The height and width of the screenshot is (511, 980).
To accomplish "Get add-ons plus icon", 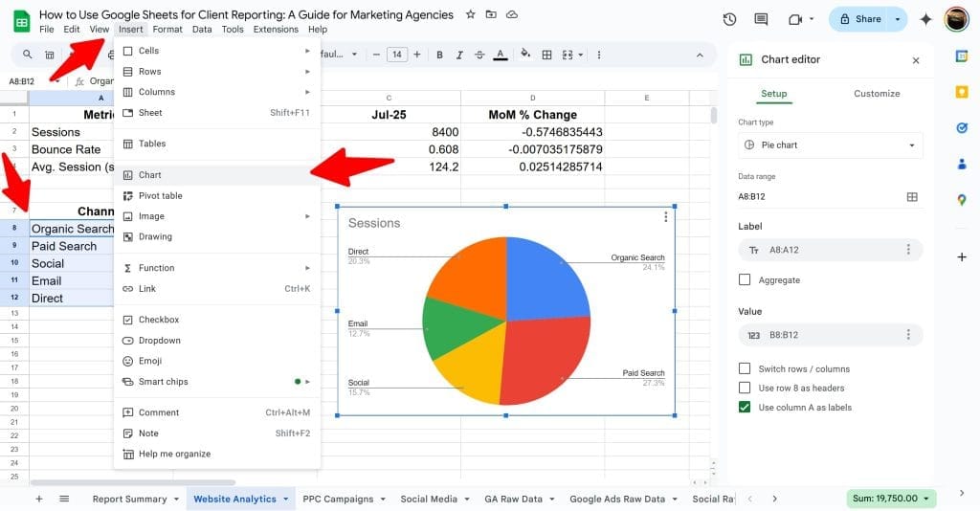I will (962, 256).
